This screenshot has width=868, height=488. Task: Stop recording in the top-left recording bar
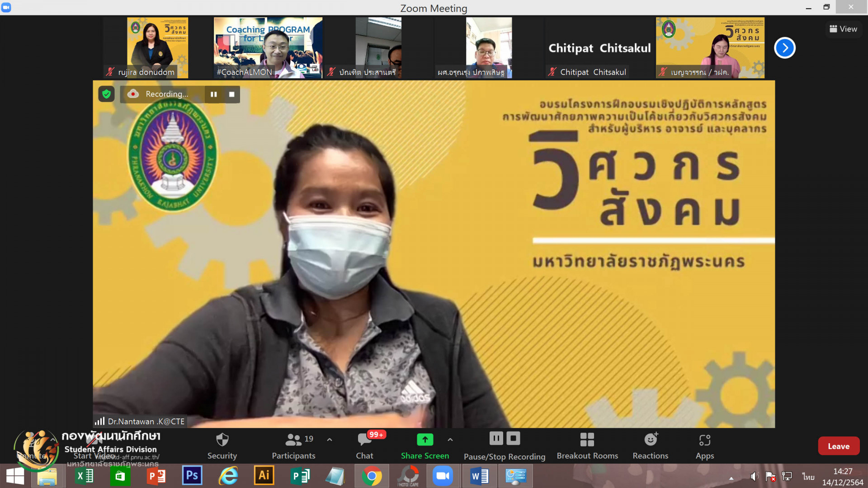(x=231, y=94)
